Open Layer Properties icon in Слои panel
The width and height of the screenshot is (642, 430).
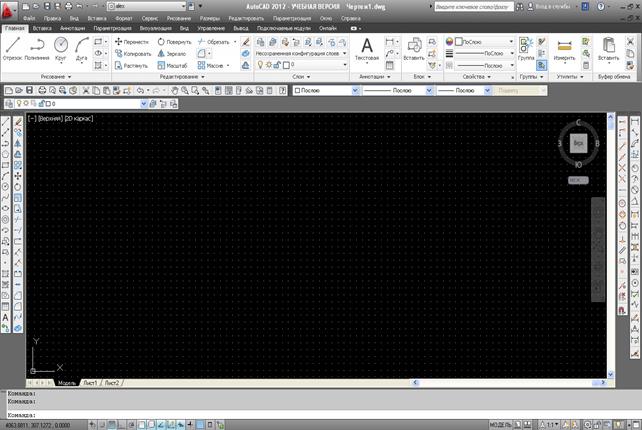tap(260, 42)
